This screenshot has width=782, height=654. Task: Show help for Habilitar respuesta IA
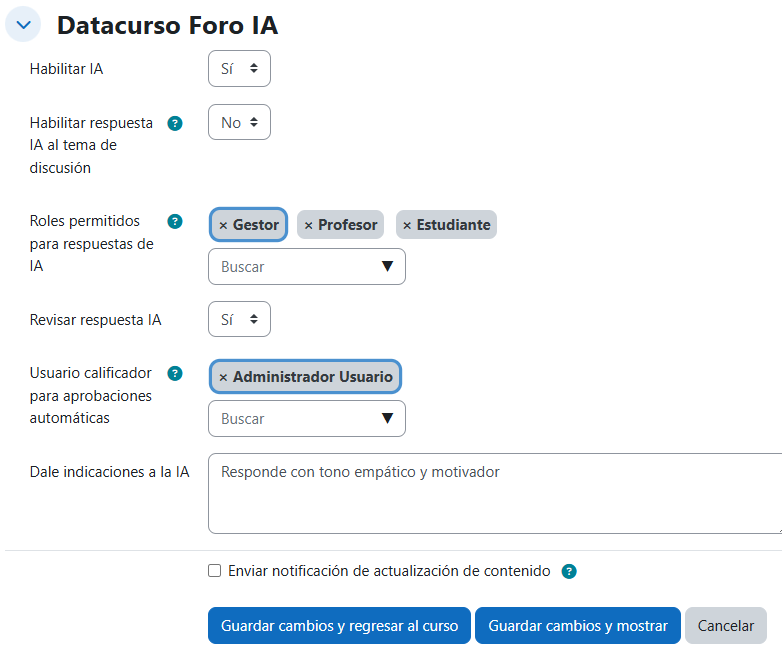click(175, 123)
